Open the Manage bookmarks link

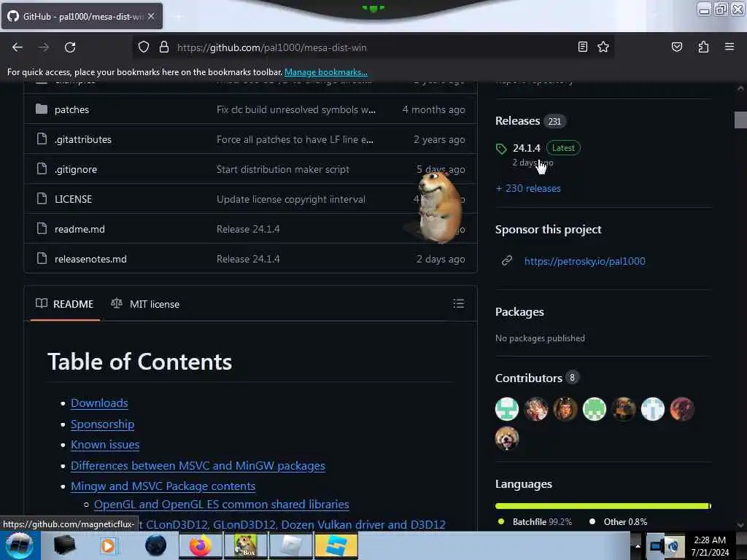326,72
